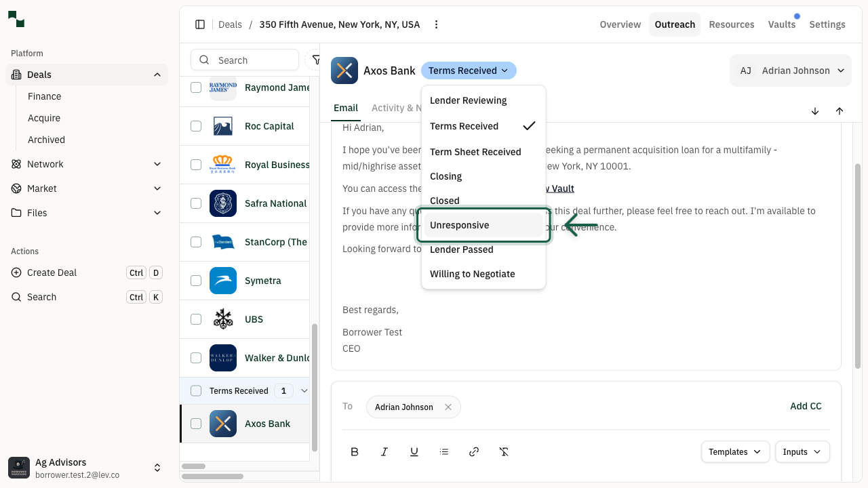Viewport: 868px width, 488px height.
Task: Insert a hyperlink in the email body
Action: click(474, 451)
